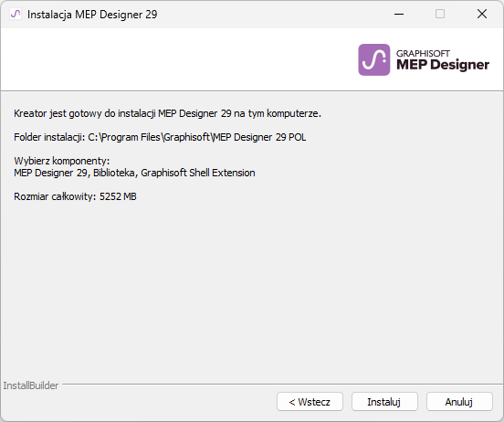The image size is (504, 422).
Task: Click the 'Rozmiar całkowity: 5252 MB' text
Action: pyautogui.click(x=75, y=196)
